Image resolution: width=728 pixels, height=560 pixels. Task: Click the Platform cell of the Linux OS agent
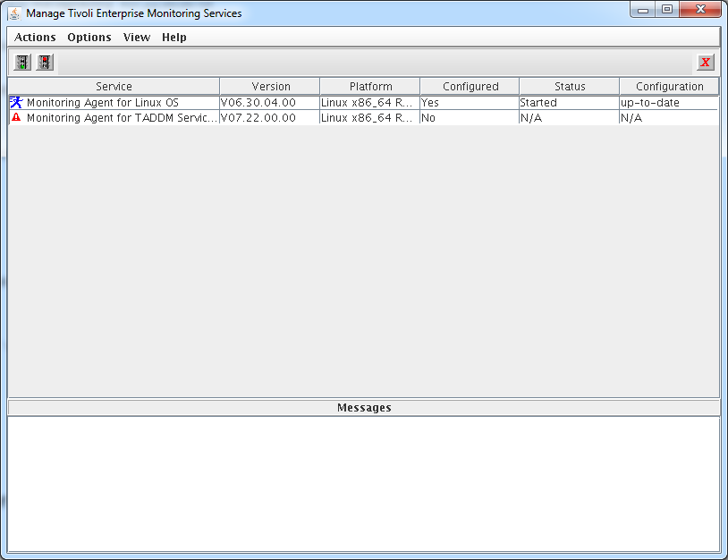point(370,103)
